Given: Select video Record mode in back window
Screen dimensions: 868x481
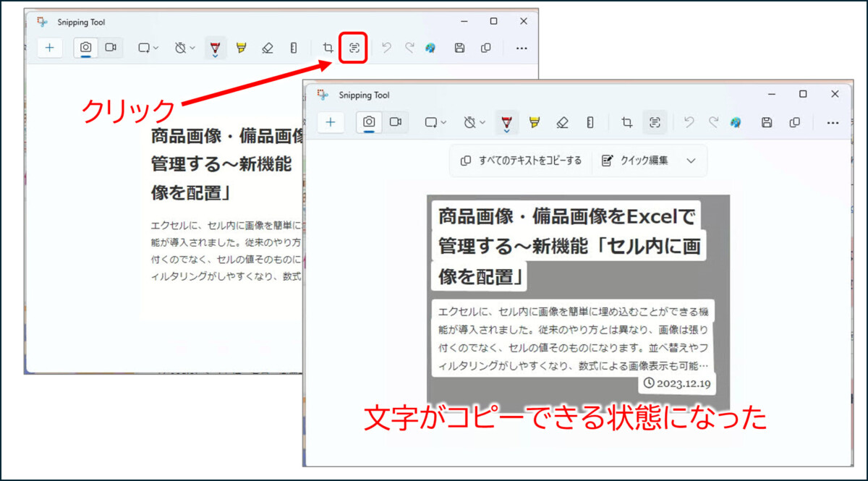Looking at the screenshot, I should 111,48.
